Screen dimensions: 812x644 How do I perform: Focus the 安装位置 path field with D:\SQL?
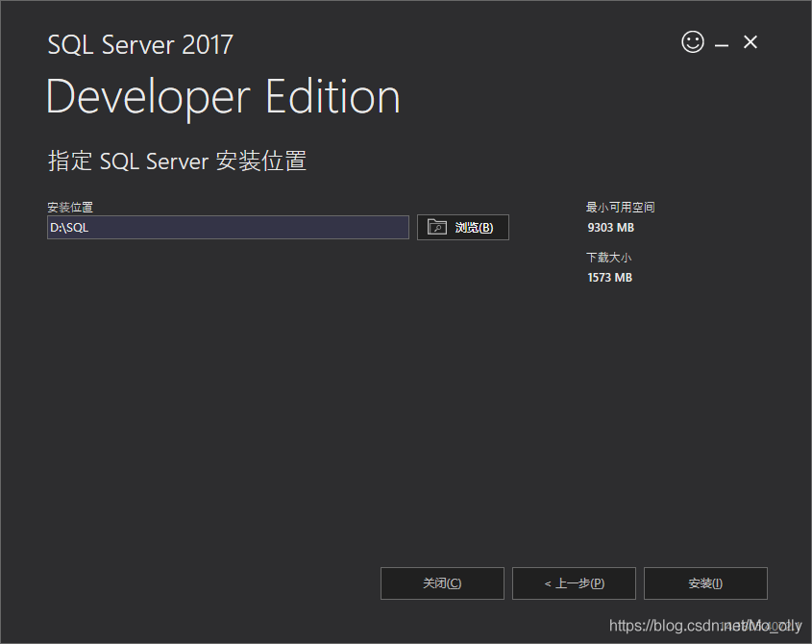point(228,228)
